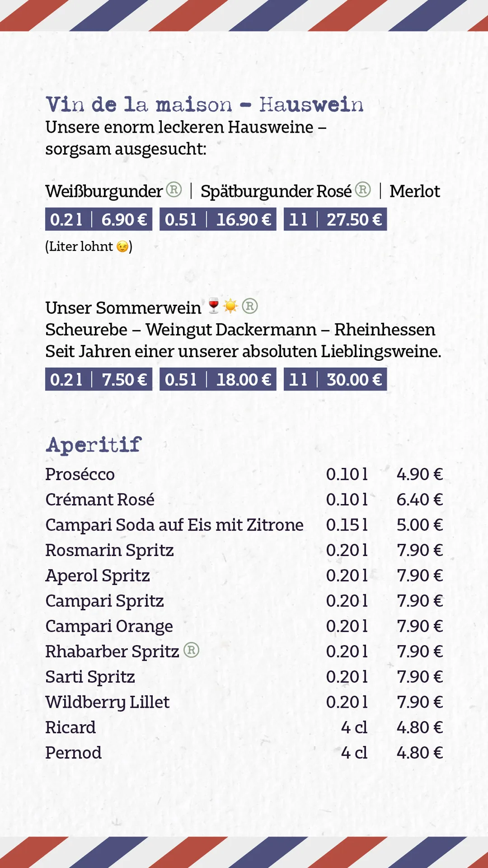Select the 0.5 l 18.00 € Scheurebe price
488x868 pixels.
218,379
